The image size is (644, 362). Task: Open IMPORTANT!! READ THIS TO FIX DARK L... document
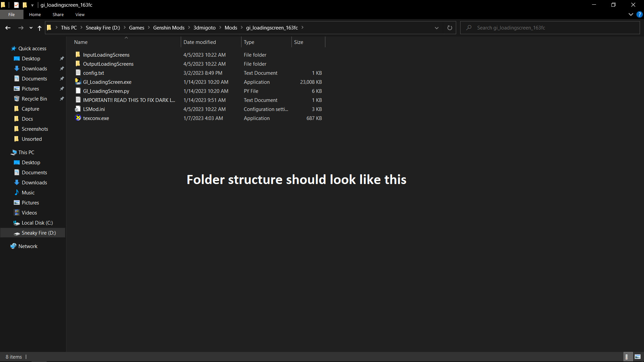tap(129, 100)
